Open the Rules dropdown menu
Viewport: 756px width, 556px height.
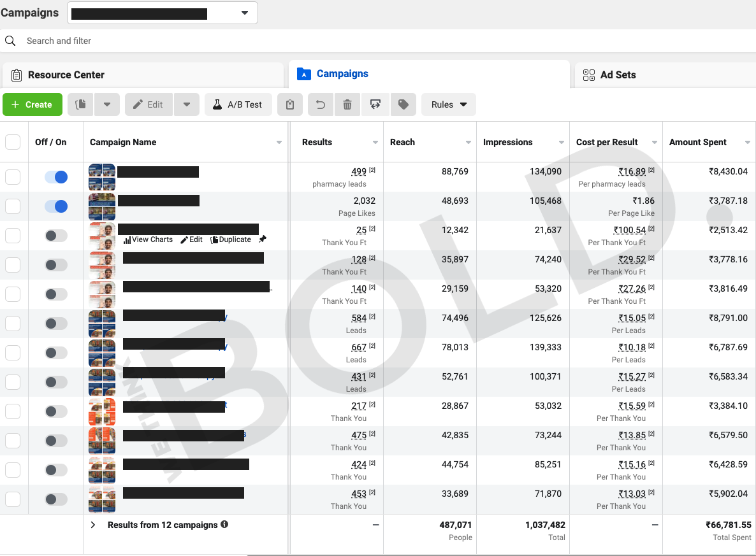point(449,104)
